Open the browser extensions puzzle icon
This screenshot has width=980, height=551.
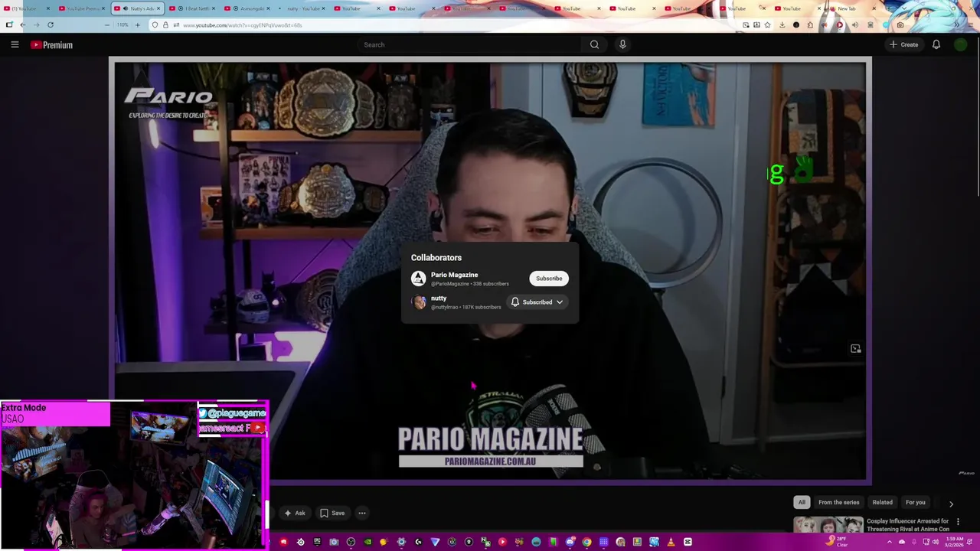tap(810, 24)
